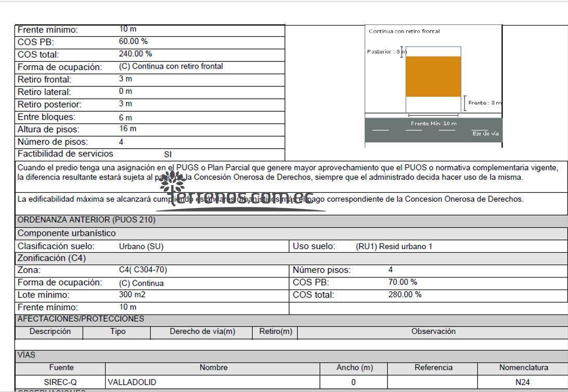The image size is (568, 392).
Task: Select the 'C4( C304-70)' zone value
Action: click(143, 270)
